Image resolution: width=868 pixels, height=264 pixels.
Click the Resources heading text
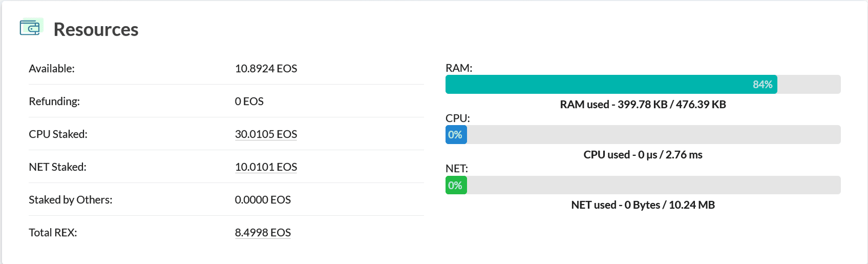[96, 30]
